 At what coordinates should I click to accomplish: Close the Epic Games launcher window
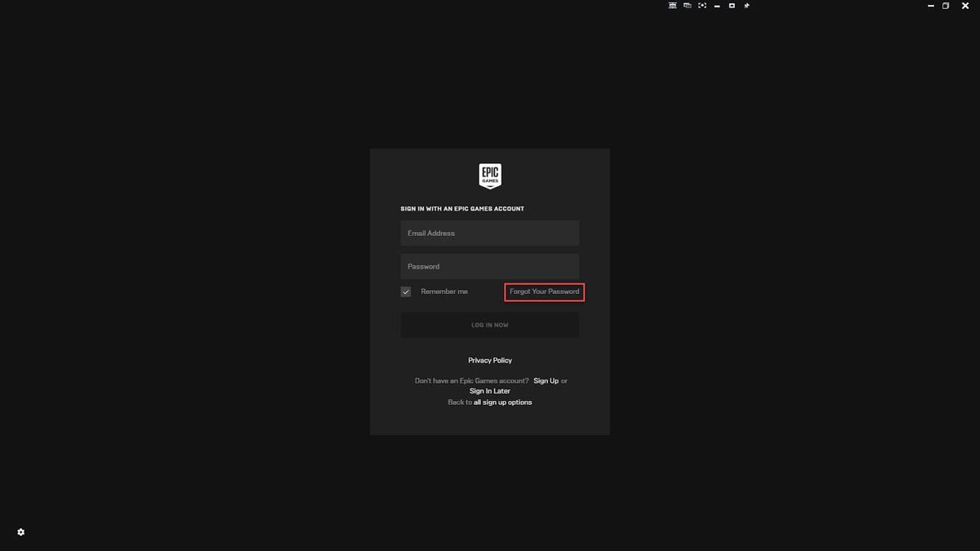[964, 5]
